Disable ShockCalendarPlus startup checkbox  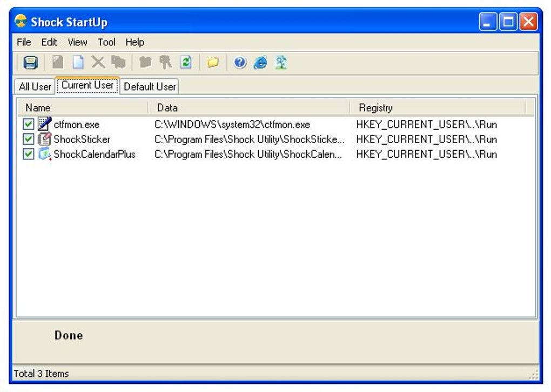[28, 154]
